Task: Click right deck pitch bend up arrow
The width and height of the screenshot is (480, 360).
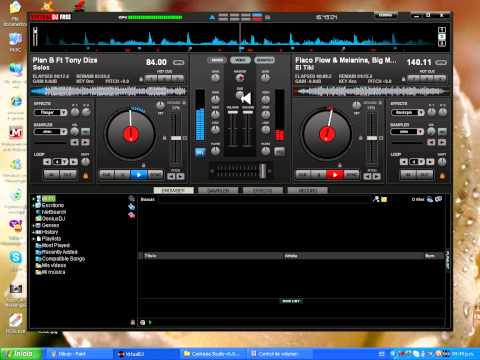Action: tap(376, 177)
